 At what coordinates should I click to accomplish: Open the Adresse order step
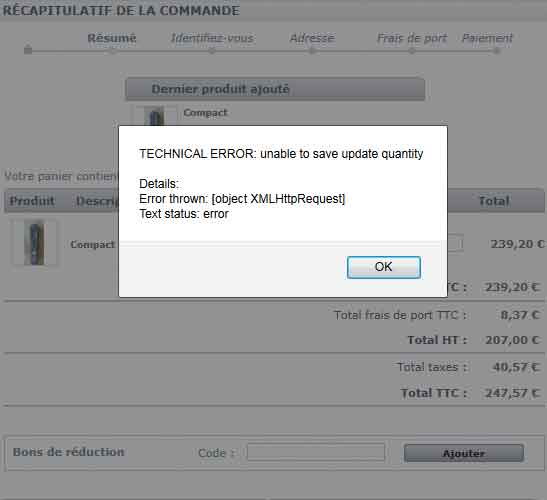tap(312, 38)
